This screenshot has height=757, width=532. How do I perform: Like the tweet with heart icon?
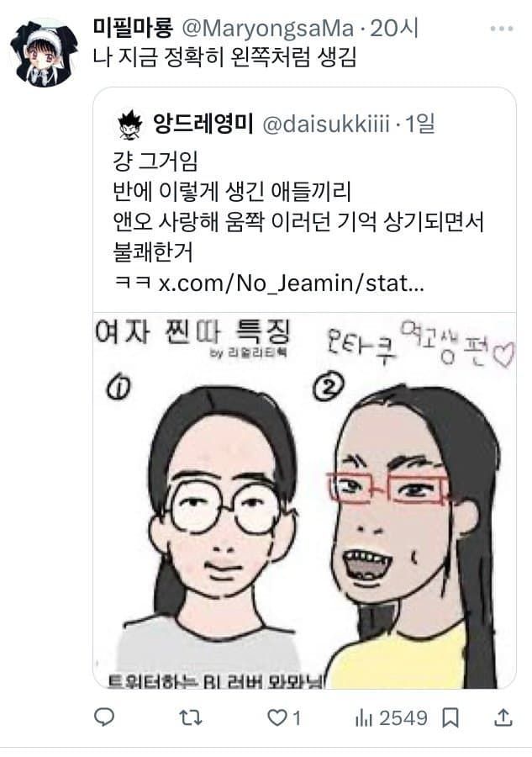point(277,718)
